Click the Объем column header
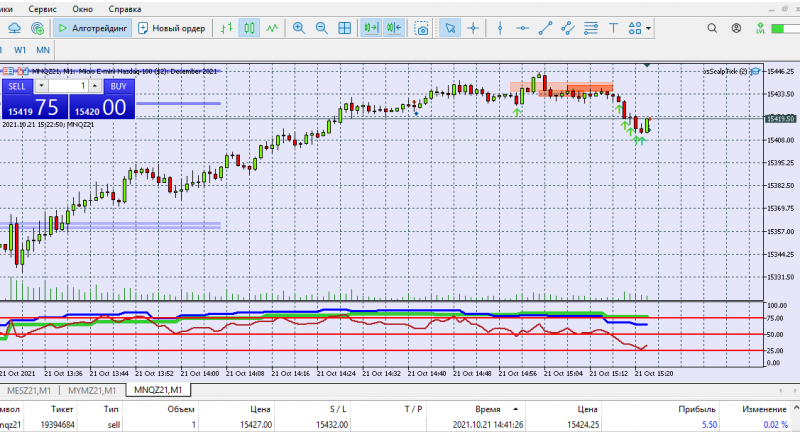The height and width of the screenshot is (432, 800). click(181, 409)
